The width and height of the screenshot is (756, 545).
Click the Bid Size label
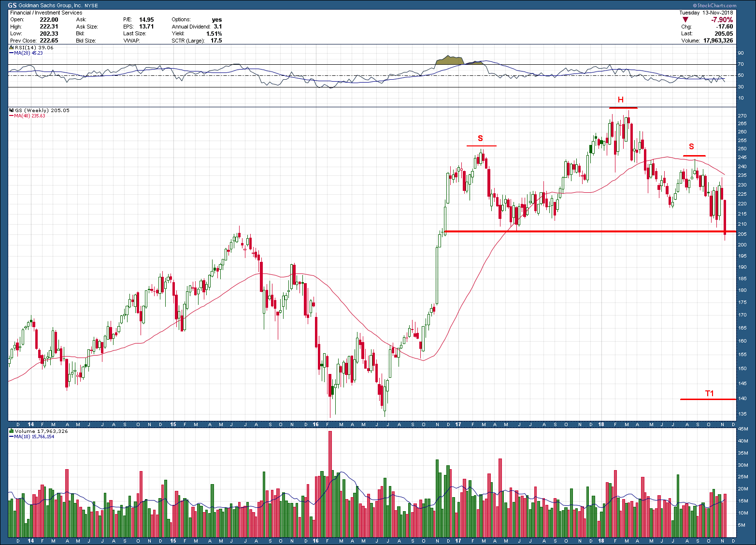tap(86, 41)
